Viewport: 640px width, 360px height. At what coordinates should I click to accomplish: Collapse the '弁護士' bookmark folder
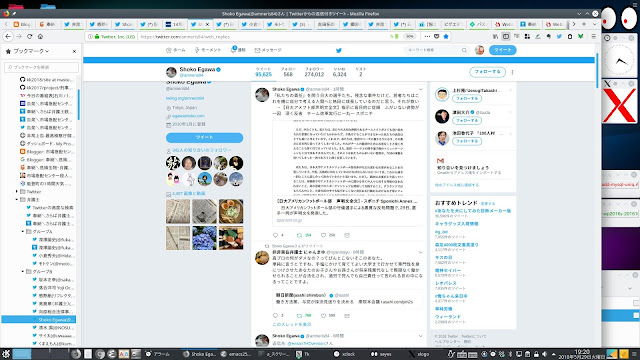click(x=17, y=200)
